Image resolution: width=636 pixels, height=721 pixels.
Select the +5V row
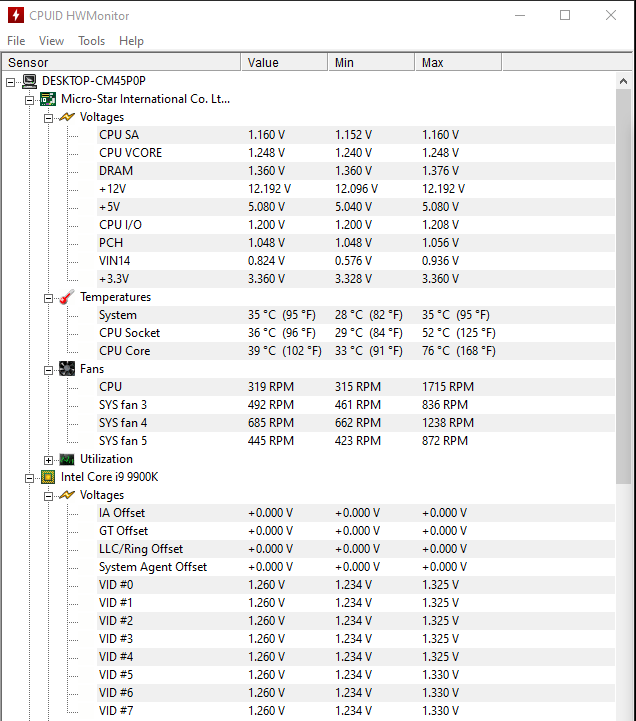(x=355, y=207)
